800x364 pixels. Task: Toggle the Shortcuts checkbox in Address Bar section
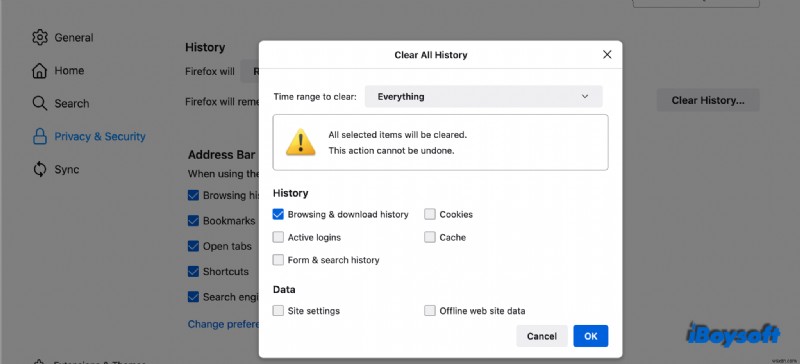[193, 272]
